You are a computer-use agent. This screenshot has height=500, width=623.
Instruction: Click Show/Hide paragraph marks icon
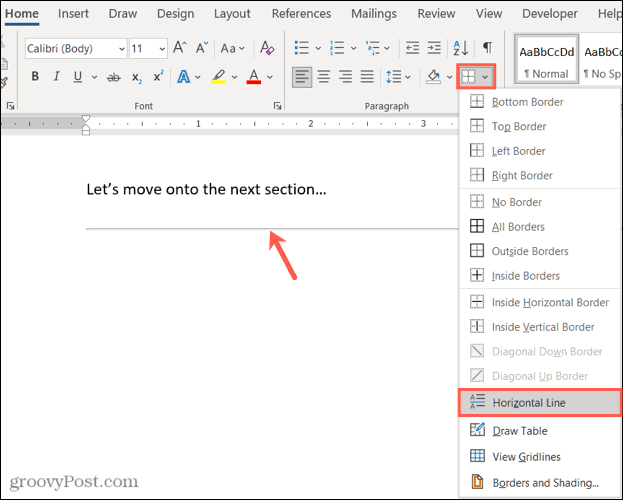click(x=487, y=48)
